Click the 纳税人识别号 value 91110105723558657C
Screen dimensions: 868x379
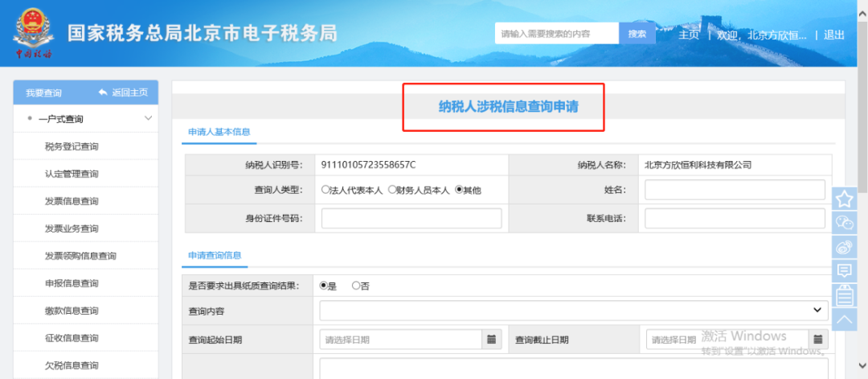click(368, 165)
